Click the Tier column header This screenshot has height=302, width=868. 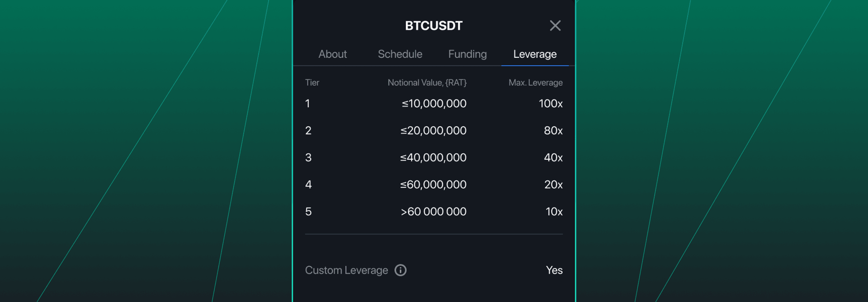[x=312, y=83]
